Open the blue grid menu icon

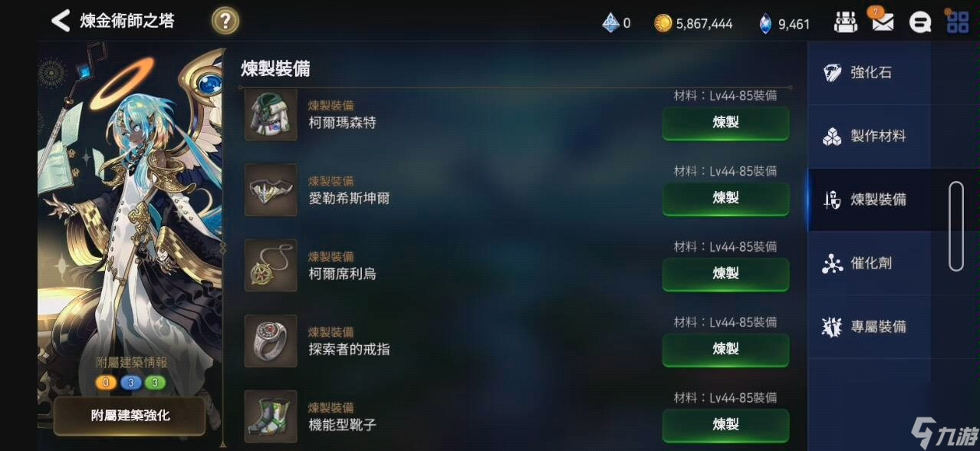click(x=957, y=22)
